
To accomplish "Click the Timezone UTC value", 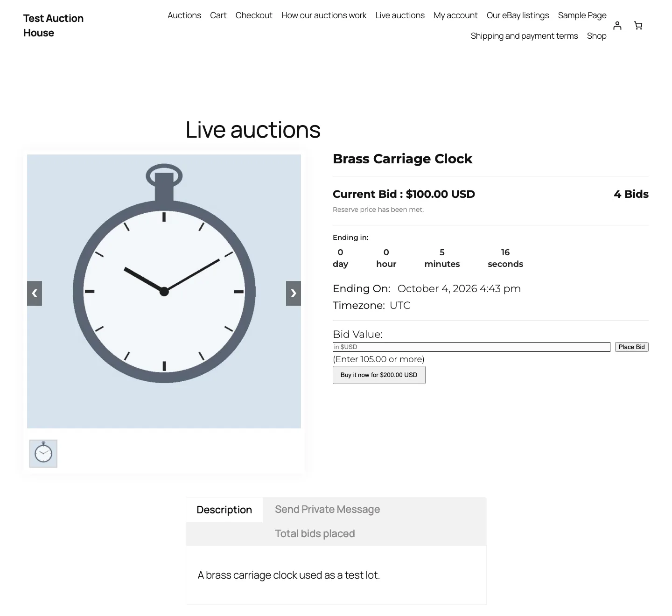I will [400, 306].
